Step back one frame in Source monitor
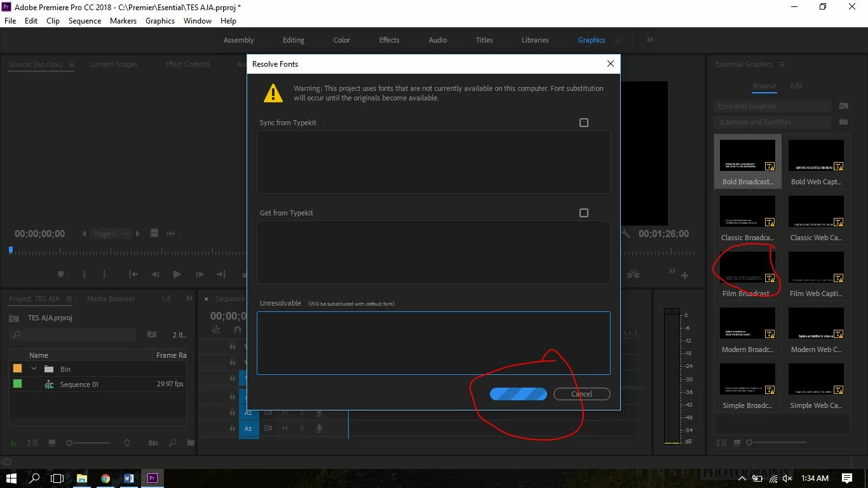The width and height of the screenshot is (868, 488). [155, 274]
